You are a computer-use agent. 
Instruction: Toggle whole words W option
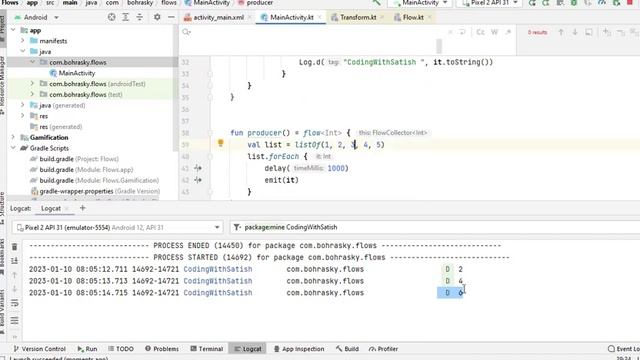click(x=494, y=32)
